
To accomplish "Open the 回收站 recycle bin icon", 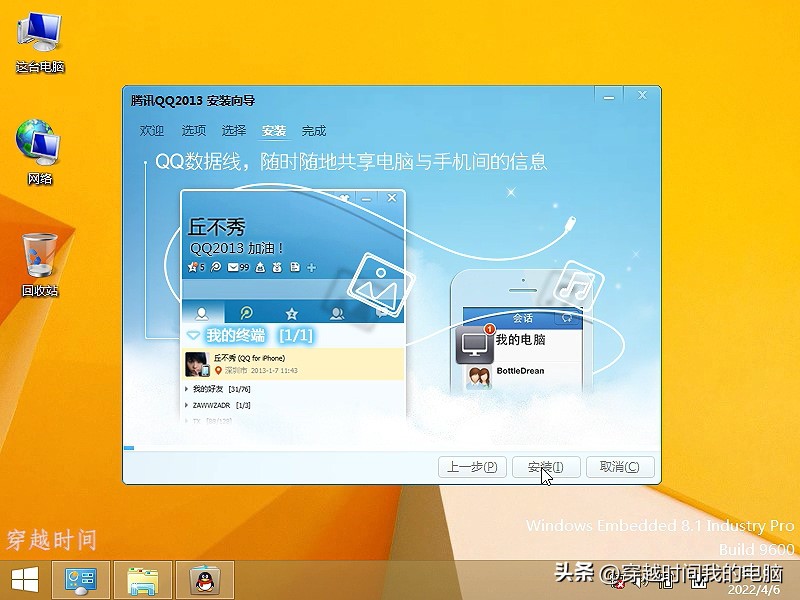I will tap(40, 264).
